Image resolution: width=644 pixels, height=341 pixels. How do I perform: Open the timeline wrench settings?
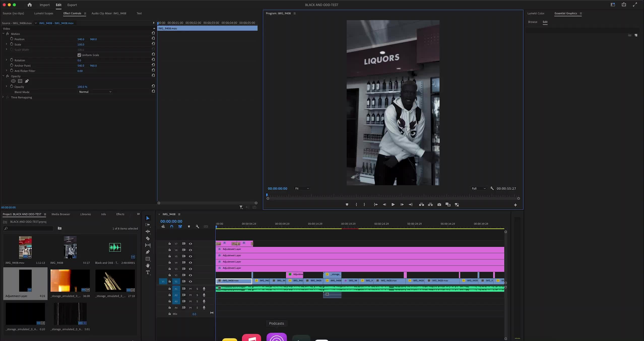[x=197, y=226]
